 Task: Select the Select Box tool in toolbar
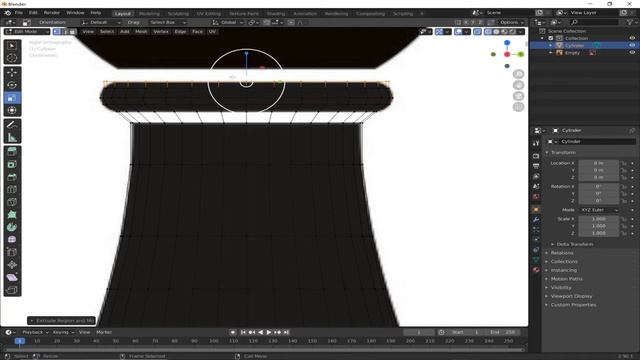12,46
